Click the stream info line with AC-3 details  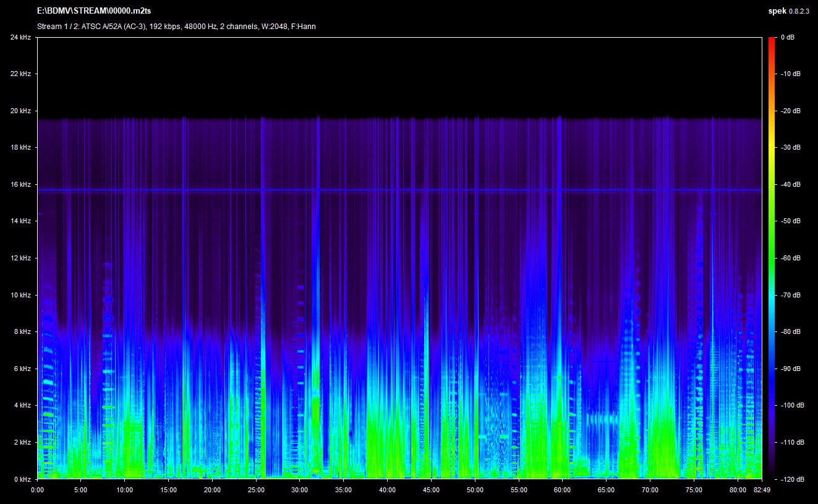(177, 27)
